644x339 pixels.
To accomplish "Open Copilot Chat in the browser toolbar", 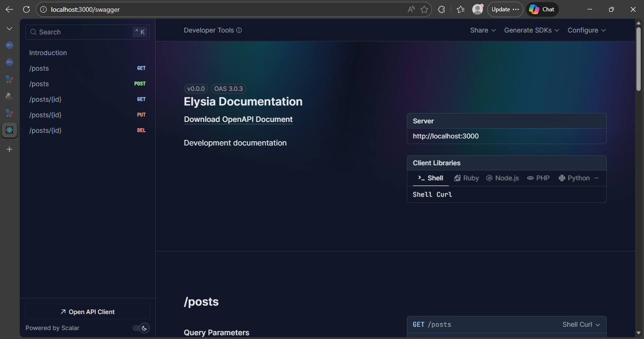I will 542,9.
